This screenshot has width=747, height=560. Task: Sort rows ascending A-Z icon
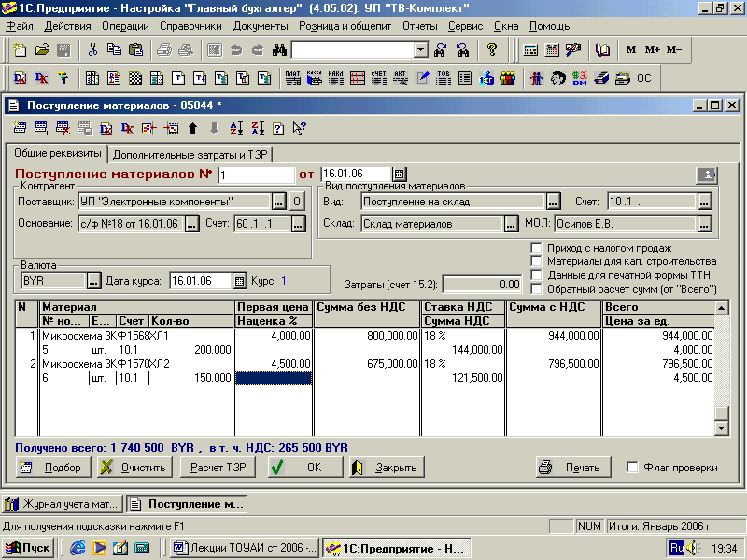[x=236, y=128]
